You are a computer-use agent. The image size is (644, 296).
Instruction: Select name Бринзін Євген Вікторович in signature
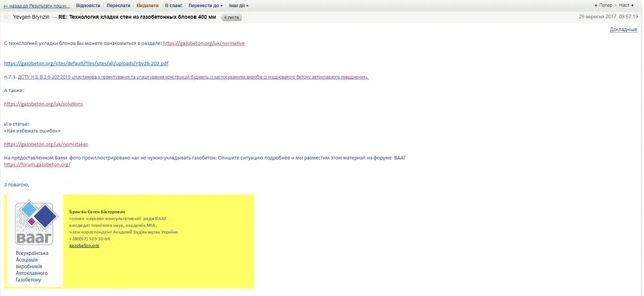click(97, 212)
